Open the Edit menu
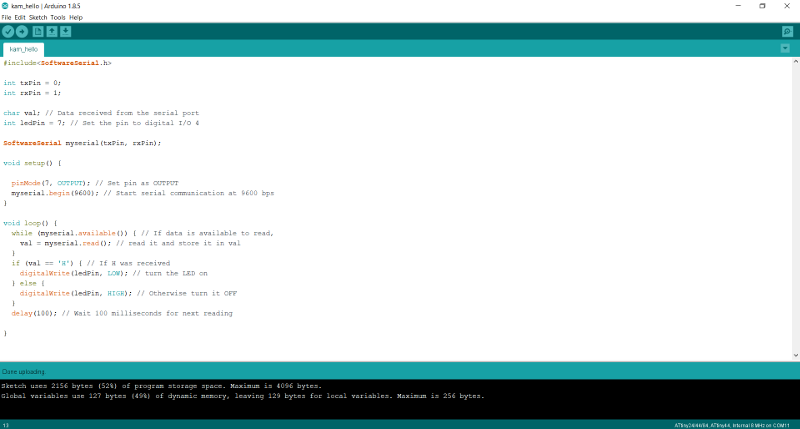The image size is (800, 429). click(x=20, y=17)
